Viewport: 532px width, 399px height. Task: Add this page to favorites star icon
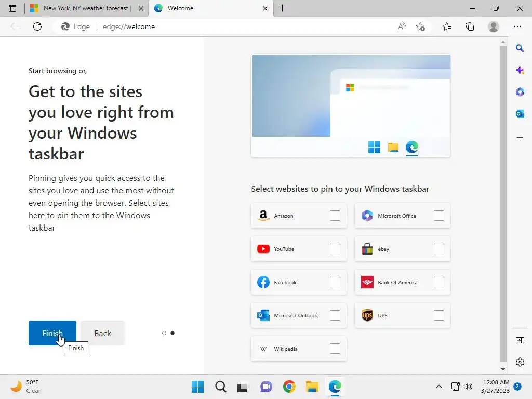click(x=420, y=26)
